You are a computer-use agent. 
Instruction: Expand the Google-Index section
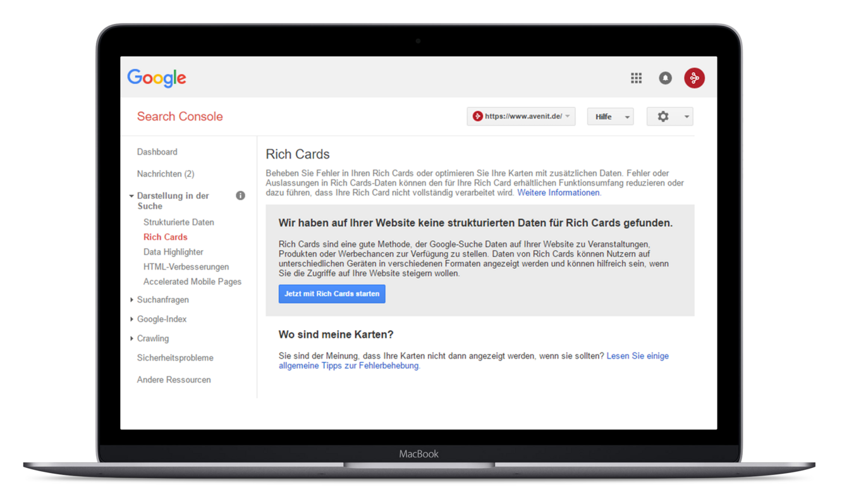131,319
